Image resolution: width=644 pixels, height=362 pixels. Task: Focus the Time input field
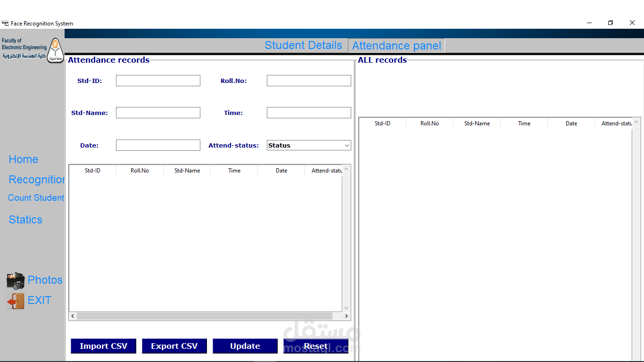[x=309, y=113]
